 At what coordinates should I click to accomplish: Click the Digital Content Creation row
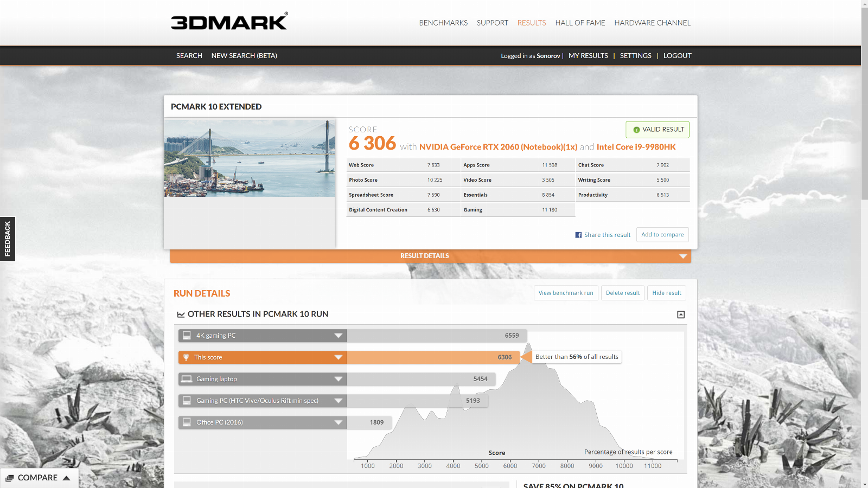click(x=404, y=210)
